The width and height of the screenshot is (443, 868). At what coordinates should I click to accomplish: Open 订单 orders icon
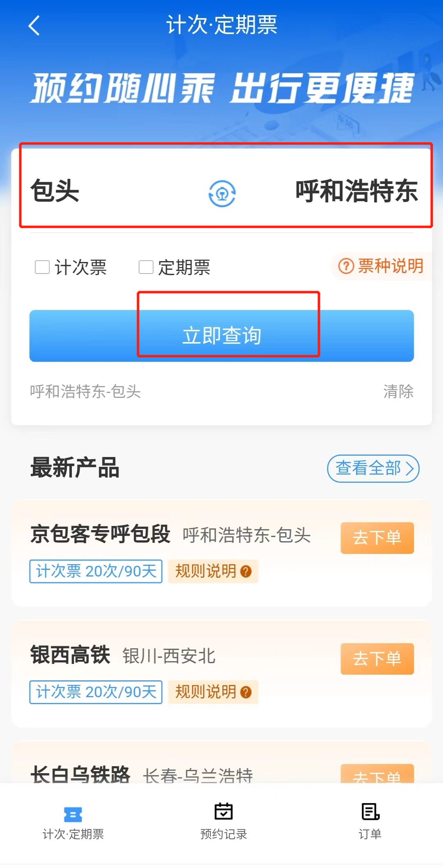370,812
